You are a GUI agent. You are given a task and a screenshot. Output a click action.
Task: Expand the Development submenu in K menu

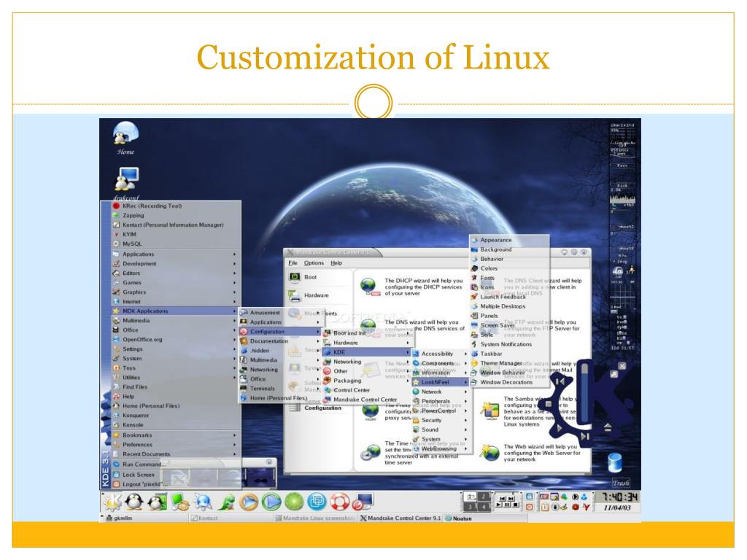click(174, 263)
